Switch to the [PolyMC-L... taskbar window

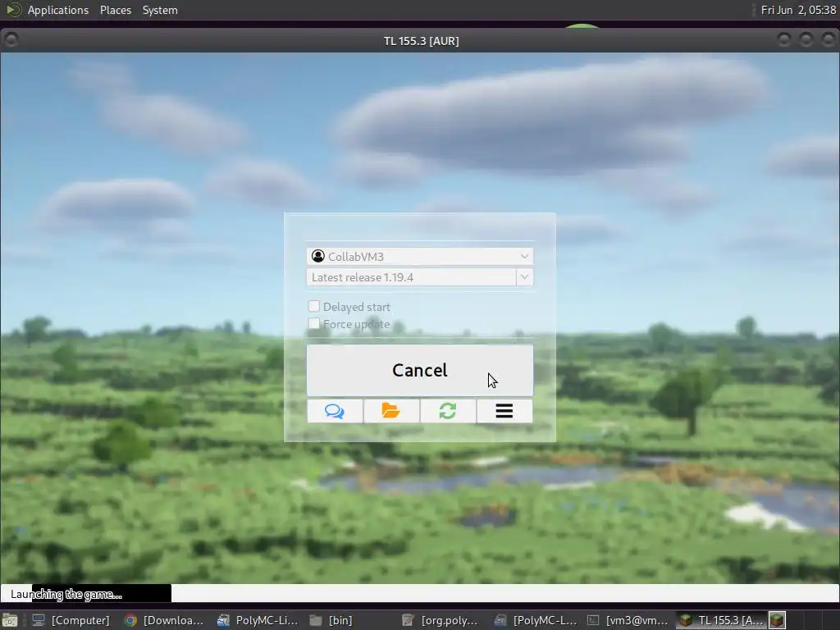click(535, 620)
